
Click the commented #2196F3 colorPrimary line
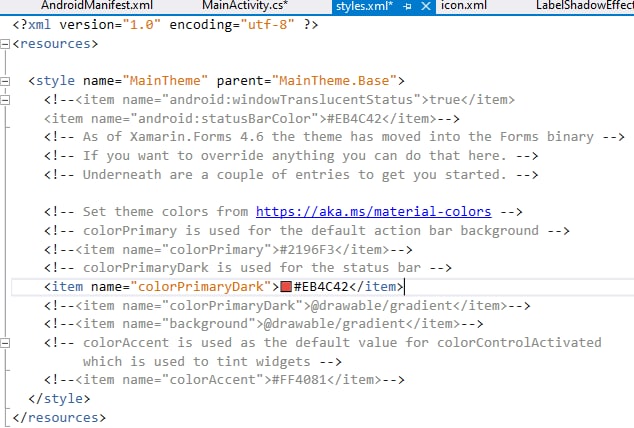pos(228,249)
